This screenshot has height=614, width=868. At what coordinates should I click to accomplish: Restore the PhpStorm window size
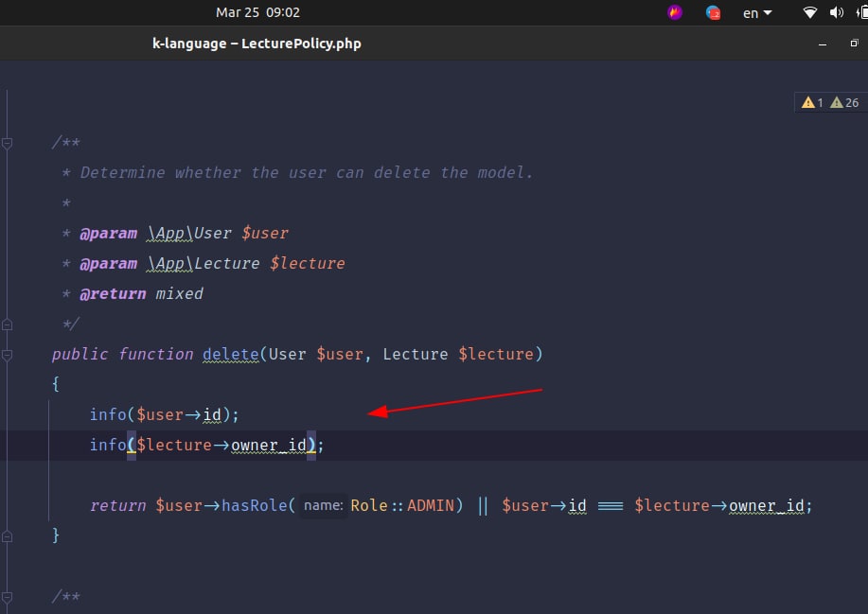854,44
